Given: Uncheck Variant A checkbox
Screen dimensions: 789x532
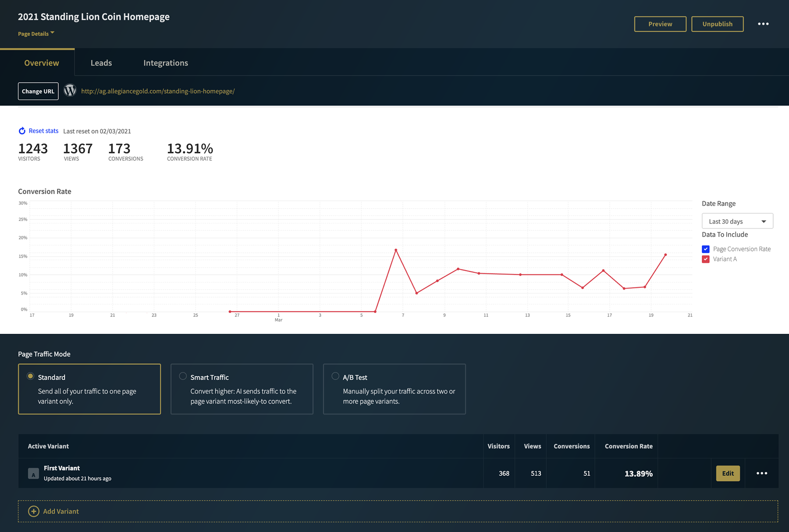Looking at the screenshot, I should tap(706, 259).
